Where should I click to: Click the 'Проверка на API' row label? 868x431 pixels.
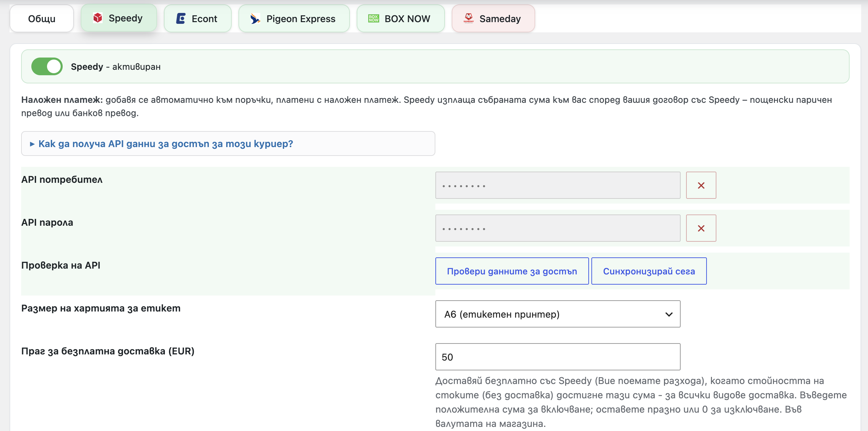coord(61,265)
